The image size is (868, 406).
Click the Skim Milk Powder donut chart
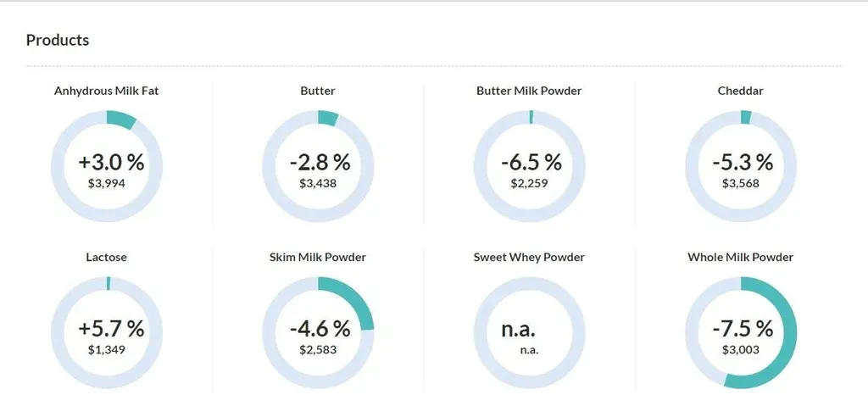(318, 333)
